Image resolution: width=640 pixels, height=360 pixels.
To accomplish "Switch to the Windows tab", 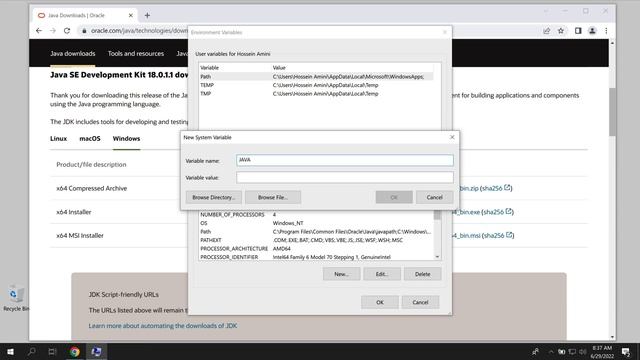I will click(126, 138).
